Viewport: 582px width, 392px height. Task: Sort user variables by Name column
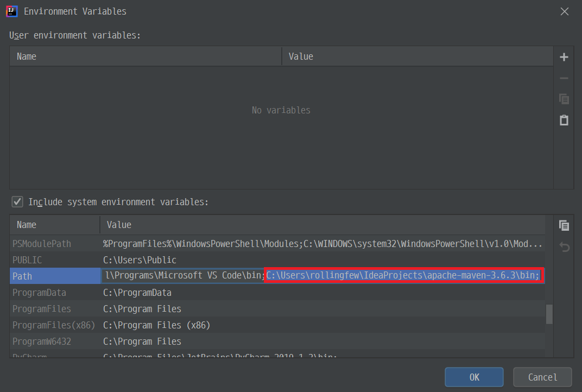click(145, 56)
